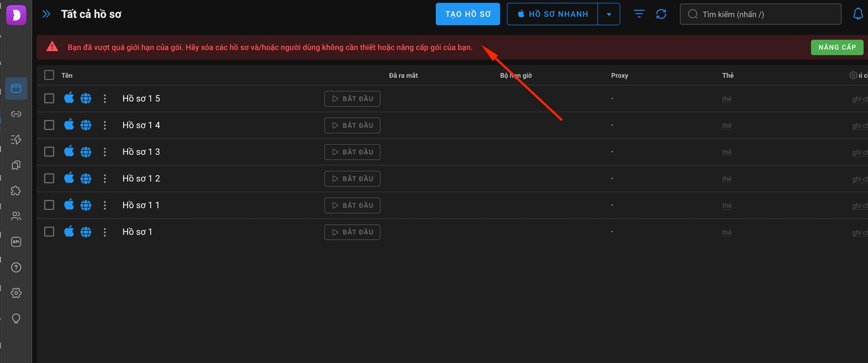The image size is (868, 363).
Task: Expand the sidebar with double chevron
Action: click(46, 14)
